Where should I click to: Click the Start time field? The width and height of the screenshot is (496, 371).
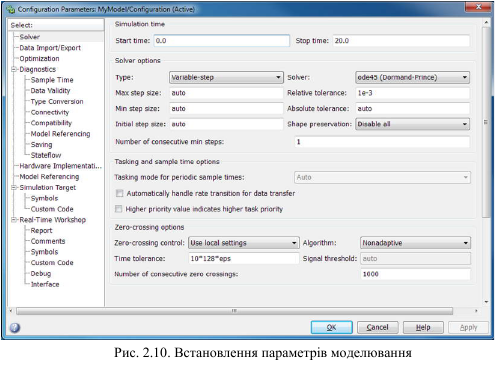(222, 41)
